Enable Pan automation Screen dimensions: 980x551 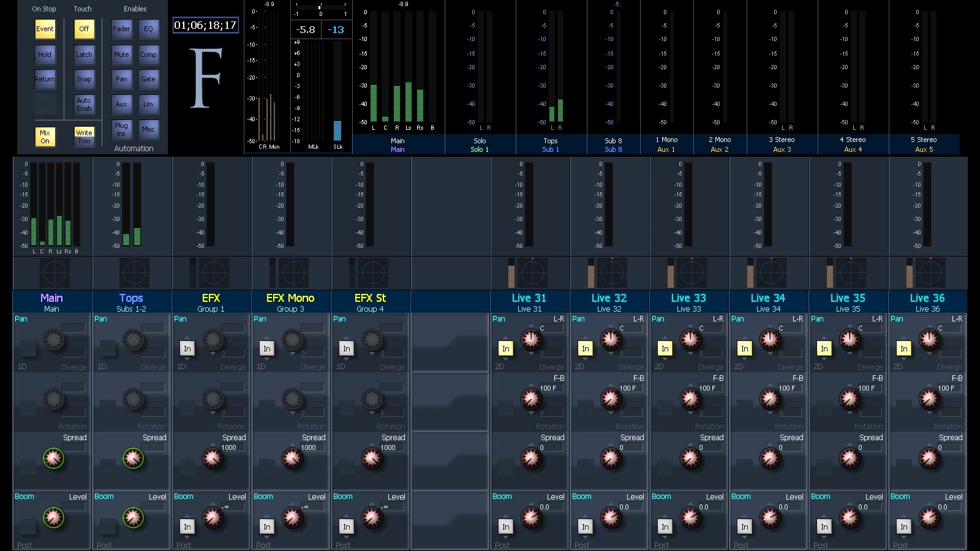(121, 79)
